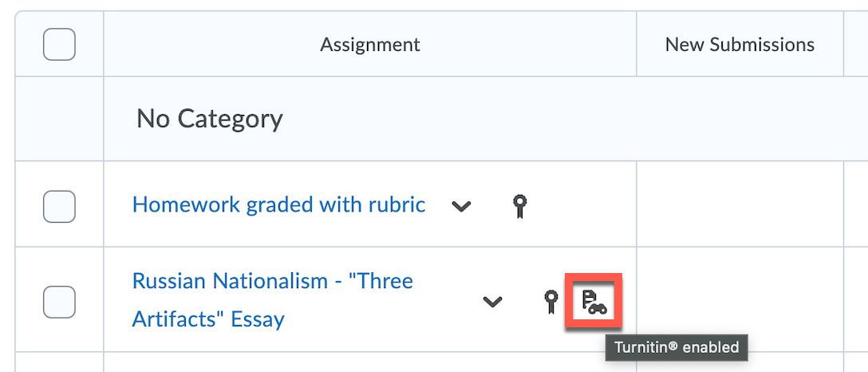Select the Homework graded with rubric checkbox

pyautogui.click(x=59, y=207)
